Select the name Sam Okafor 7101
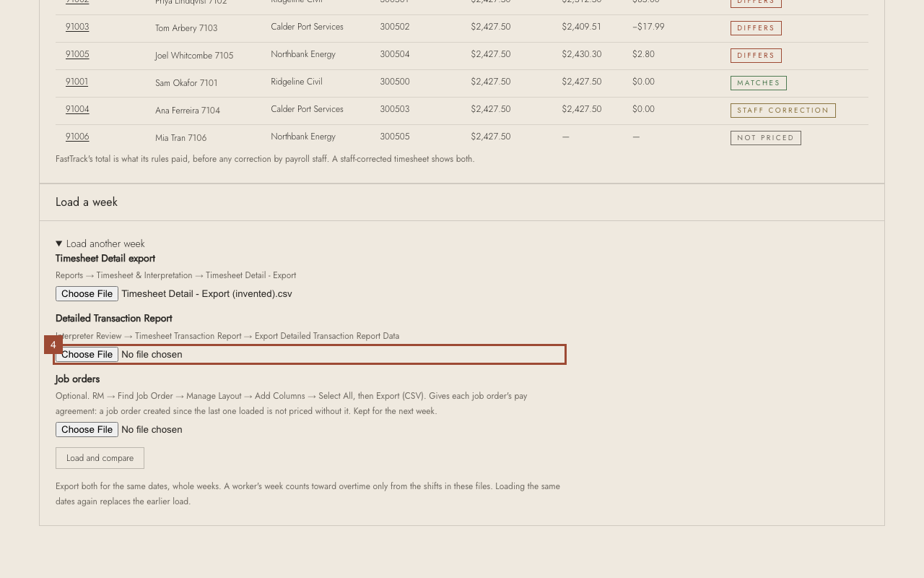 (x=186, y=83)
